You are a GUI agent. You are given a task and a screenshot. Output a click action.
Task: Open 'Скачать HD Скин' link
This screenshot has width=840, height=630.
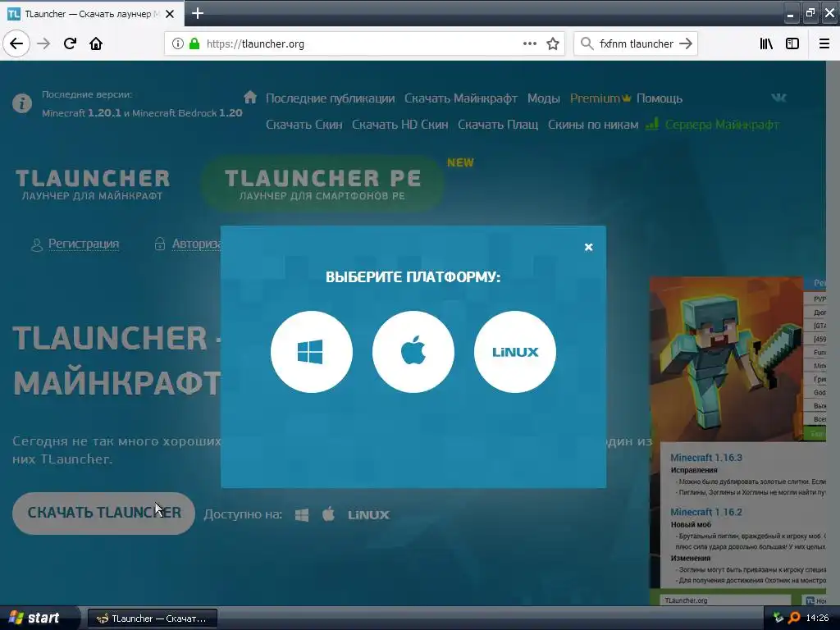pos(399,125)
